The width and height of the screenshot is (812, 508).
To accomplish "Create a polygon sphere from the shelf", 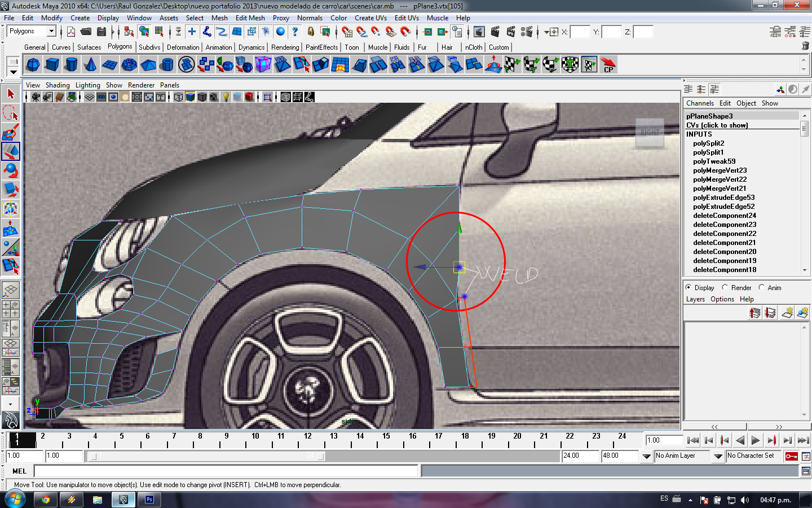I will pos(33,65).
